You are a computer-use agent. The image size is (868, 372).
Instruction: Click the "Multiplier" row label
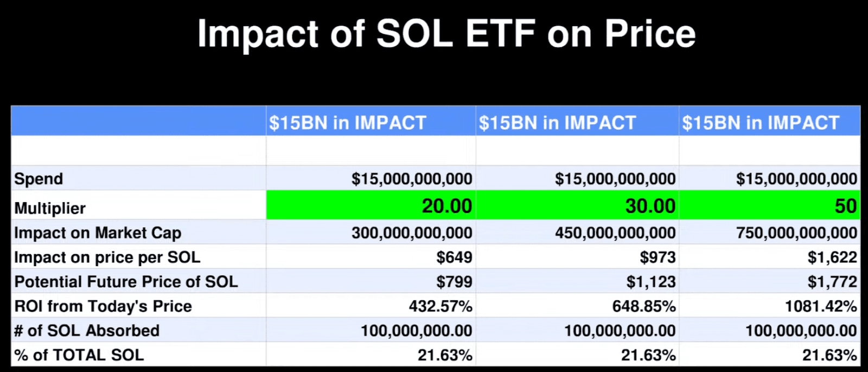coord(50,208)
